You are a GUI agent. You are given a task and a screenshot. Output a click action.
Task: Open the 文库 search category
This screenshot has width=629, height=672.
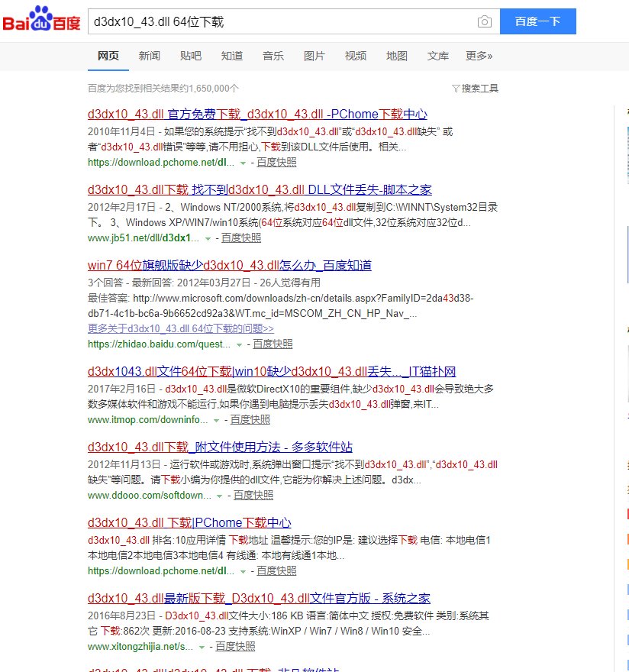437,56
